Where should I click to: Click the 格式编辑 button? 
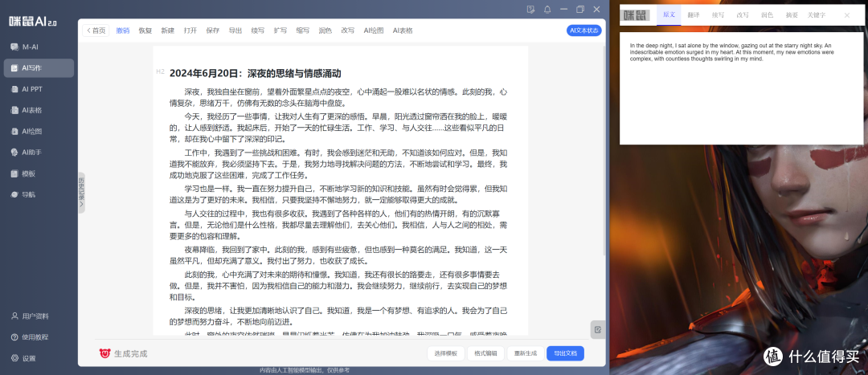click(485, 353)
